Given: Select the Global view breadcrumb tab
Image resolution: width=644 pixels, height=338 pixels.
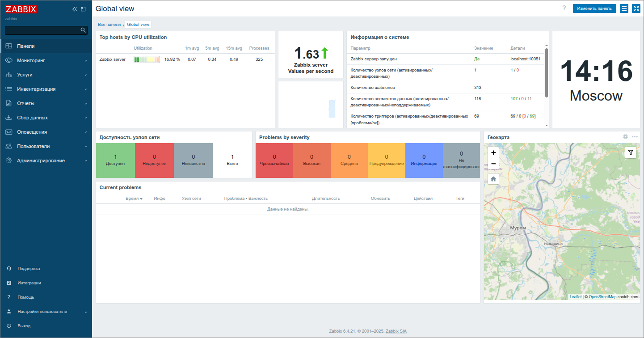Looking at the screenshot, I should click(x=138, y=25).
